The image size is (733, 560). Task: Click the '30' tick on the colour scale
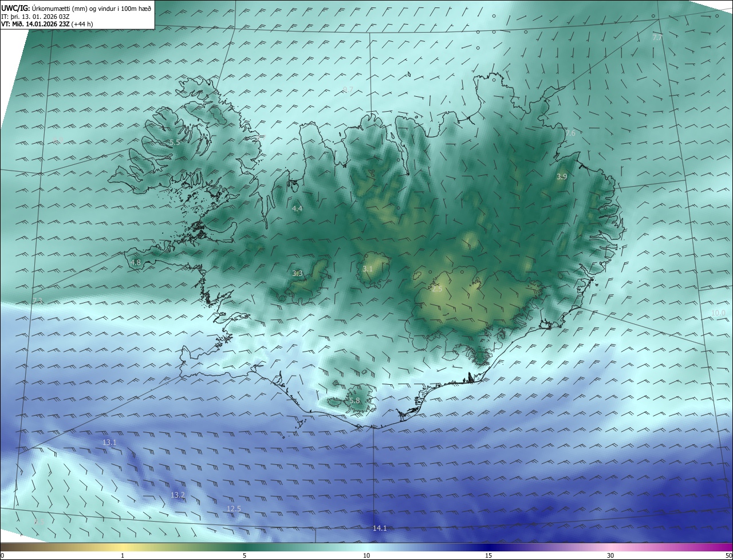pyautogui.click(x=610, y=555)
